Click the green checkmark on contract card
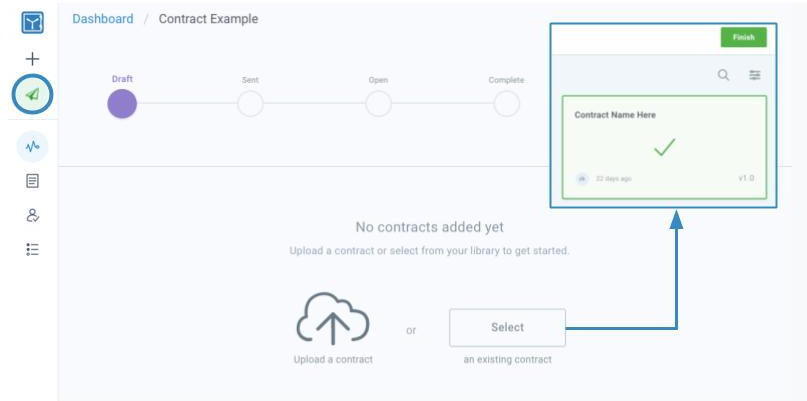This screenshot has width=807, height=401. coord(664,147)
